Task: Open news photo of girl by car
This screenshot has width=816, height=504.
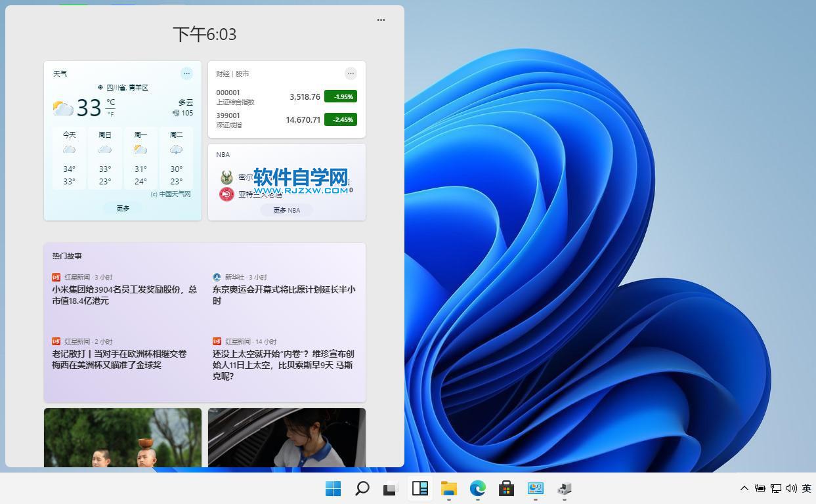Action: pyautogui.click(x=287, y=438)
